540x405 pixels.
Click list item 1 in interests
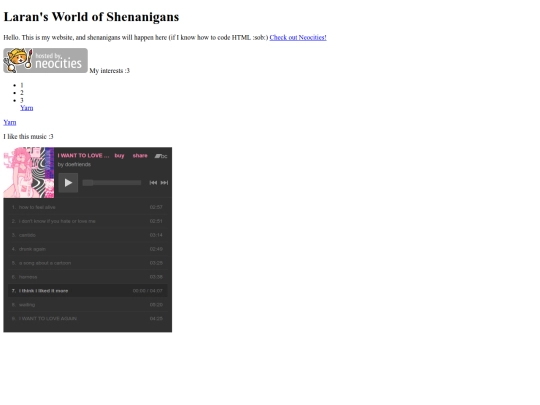22,85
